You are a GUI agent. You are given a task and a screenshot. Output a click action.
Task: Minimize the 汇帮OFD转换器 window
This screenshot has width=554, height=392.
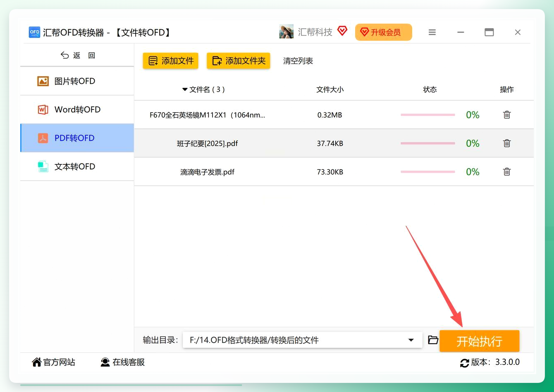coord(461,32)
